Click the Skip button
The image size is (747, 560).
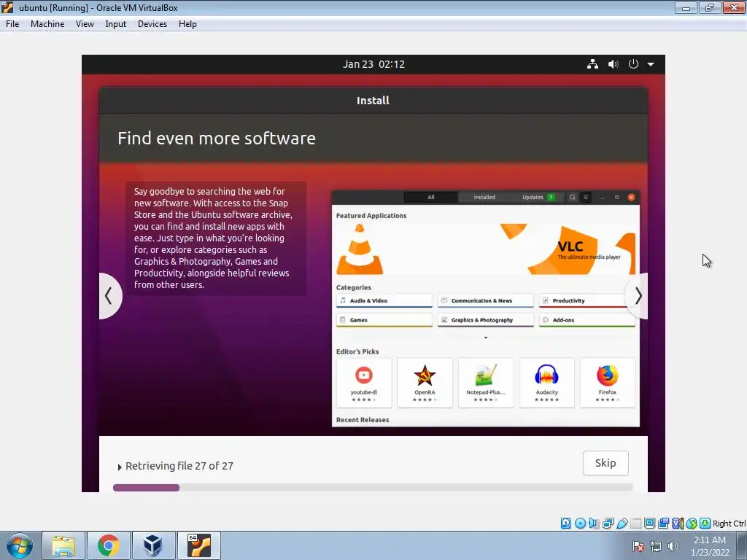click(x=605, y=463)
